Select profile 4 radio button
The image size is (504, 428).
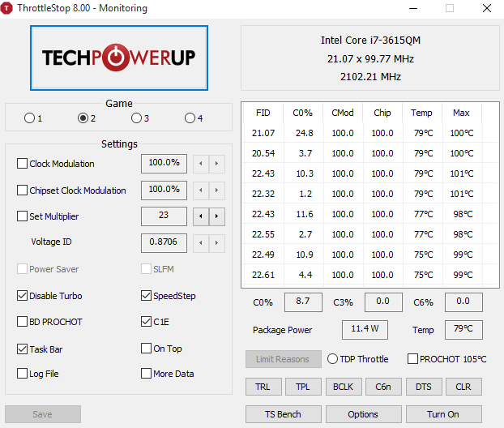click(x=190, y=118)
